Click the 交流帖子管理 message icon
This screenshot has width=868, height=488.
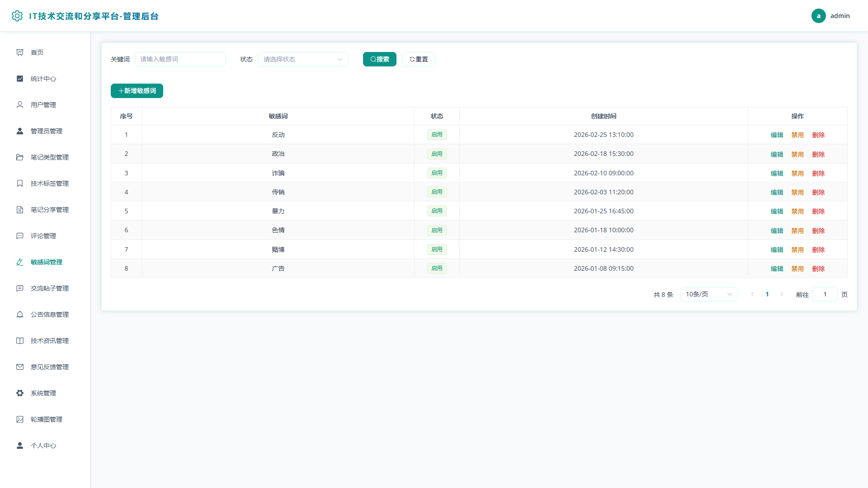(20, 288)
